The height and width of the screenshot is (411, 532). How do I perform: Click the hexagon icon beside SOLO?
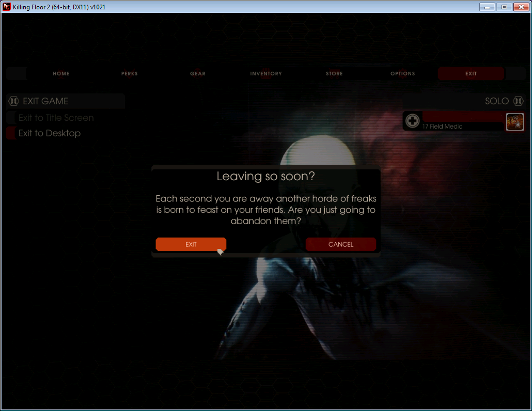(518, 101)
